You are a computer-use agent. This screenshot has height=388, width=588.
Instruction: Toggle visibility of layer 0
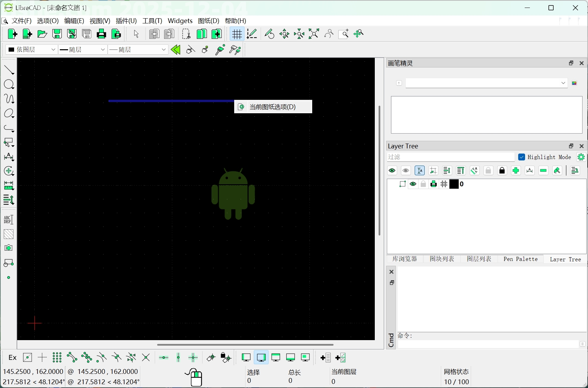(413, 184)
